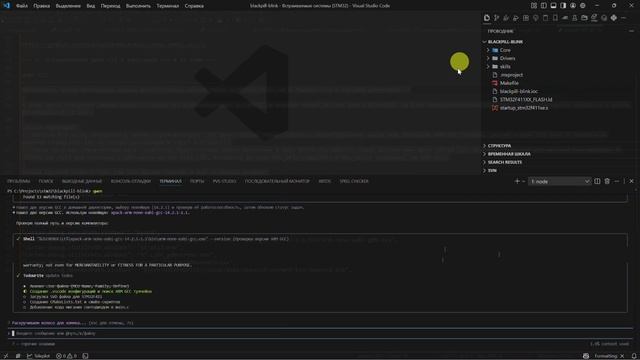Image resolution: width=640 pixels, height=360 pixels.
Task: Click the Formatting status bar entry
Action: tap(606, 356)
